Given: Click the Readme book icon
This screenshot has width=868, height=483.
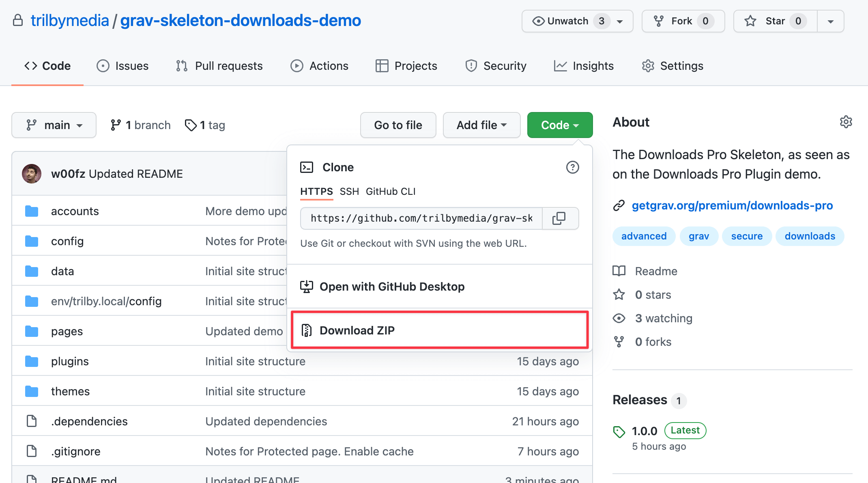Looking at the screenshot, I should pos(619,271).
